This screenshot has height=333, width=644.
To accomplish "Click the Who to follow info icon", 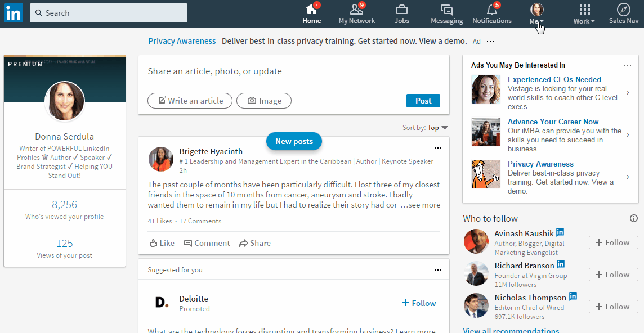I will tap(634, 218).
